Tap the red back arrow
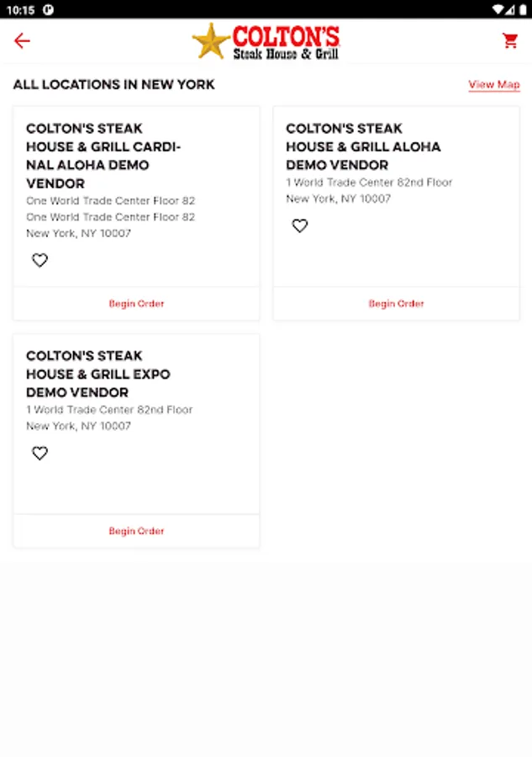532x757 pixels. point(22,41)
